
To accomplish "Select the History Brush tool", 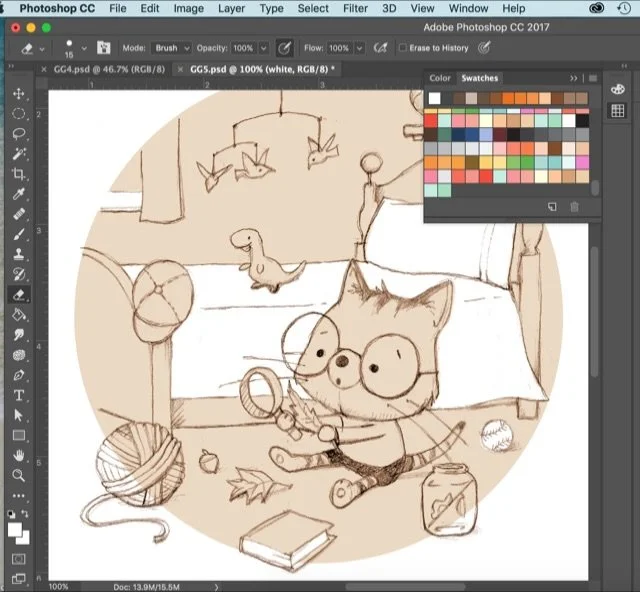I will [19, 274].
